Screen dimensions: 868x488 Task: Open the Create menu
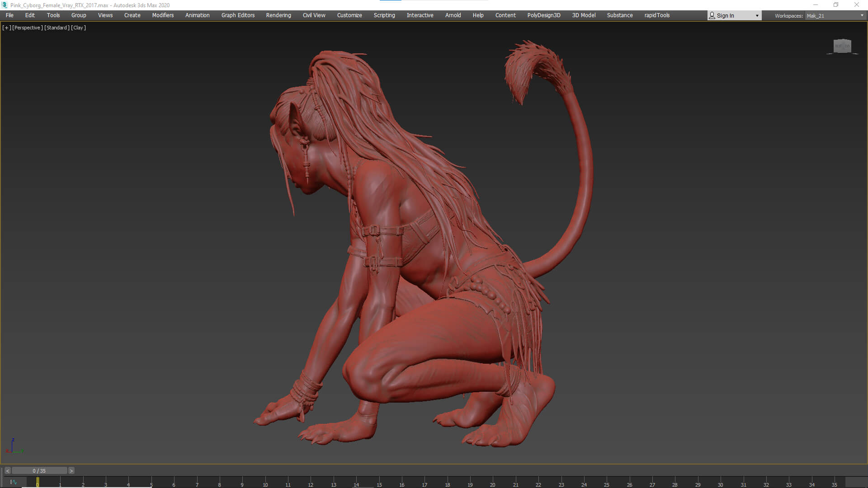click(x=132, y=15)
